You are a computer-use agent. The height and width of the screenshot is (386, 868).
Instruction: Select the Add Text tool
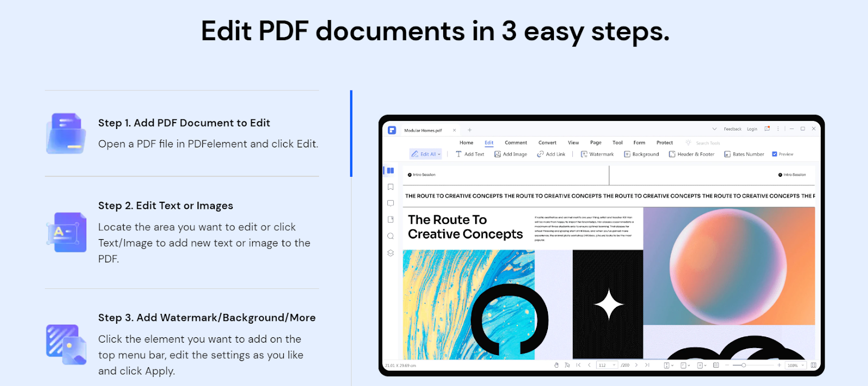tap(470, 154)
